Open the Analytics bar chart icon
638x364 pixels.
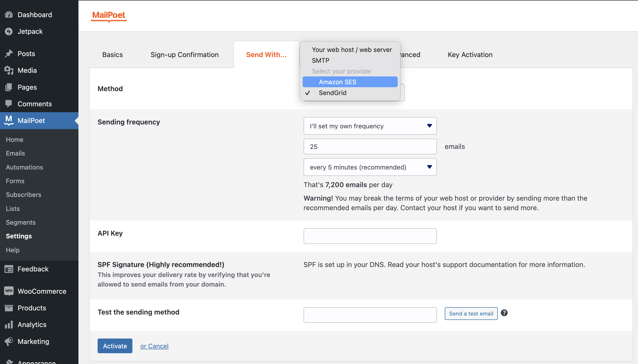pos(9,325)
